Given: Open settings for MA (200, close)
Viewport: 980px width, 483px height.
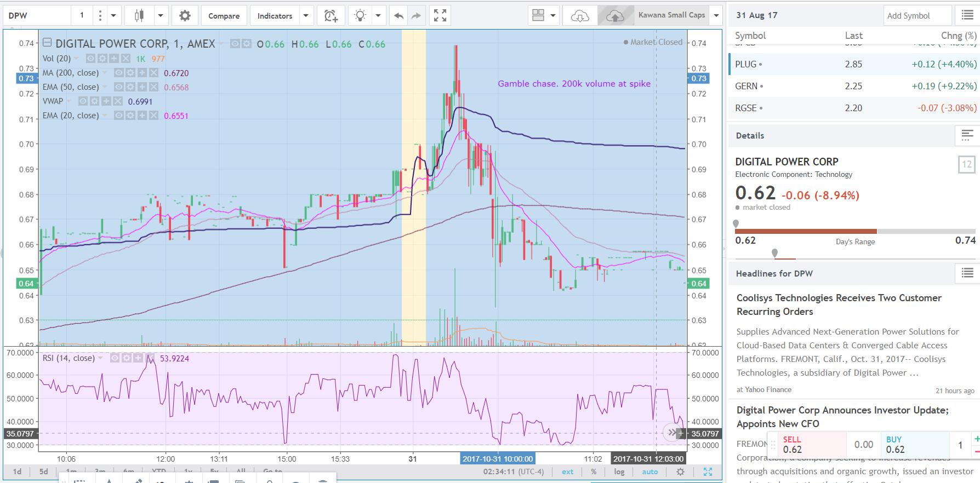Looking at the screenshot, I should (130, 73).
